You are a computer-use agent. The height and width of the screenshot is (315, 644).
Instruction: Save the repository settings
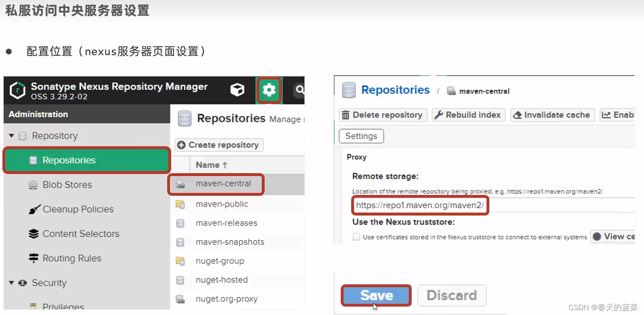tap(377, 295)
